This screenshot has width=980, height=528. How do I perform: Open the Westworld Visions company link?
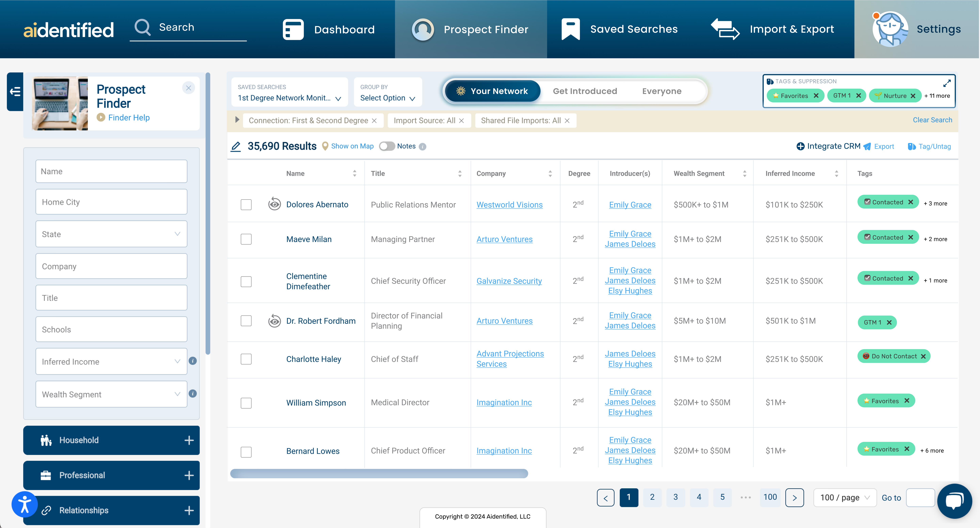click(509, 205)
